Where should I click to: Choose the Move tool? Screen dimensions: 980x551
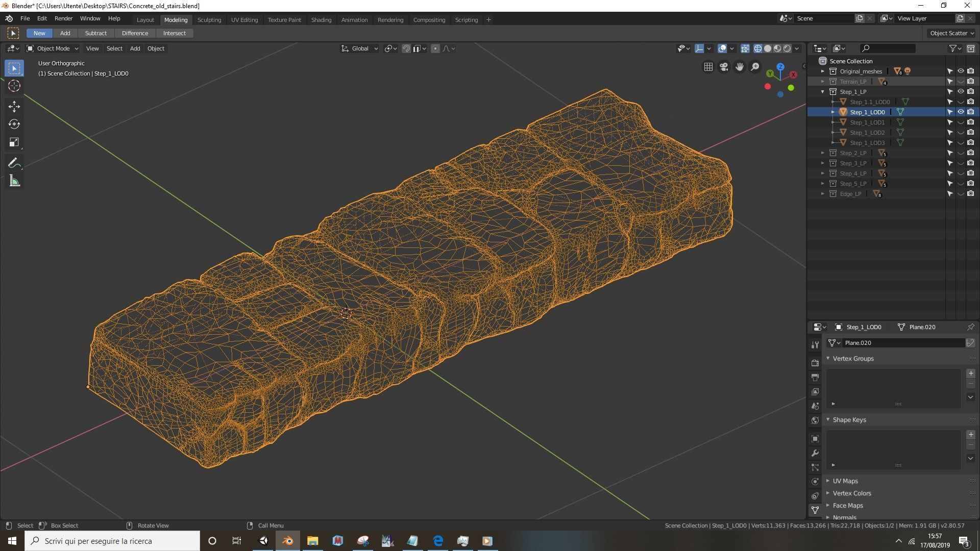point(14,106)
